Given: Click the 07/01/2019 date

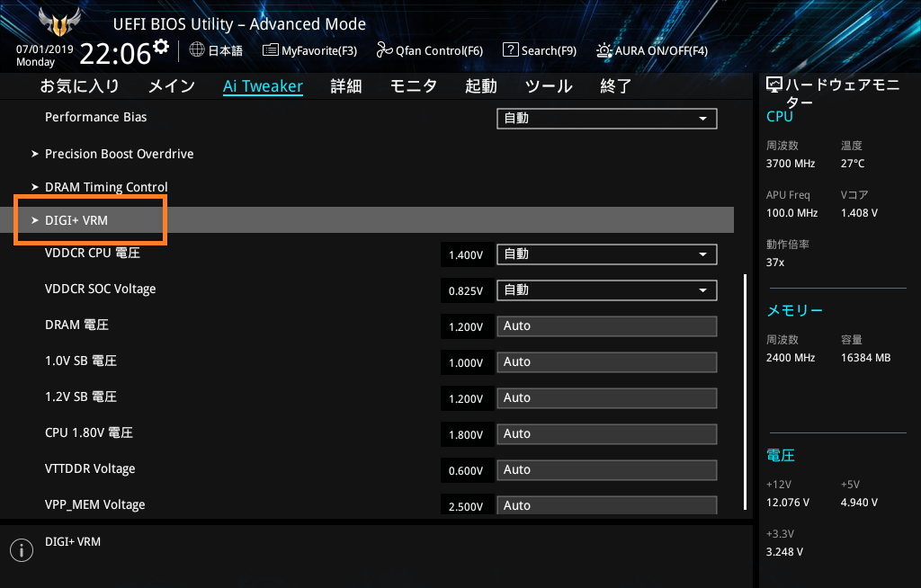Looking at the screenshot, I should tap(45, 49).
